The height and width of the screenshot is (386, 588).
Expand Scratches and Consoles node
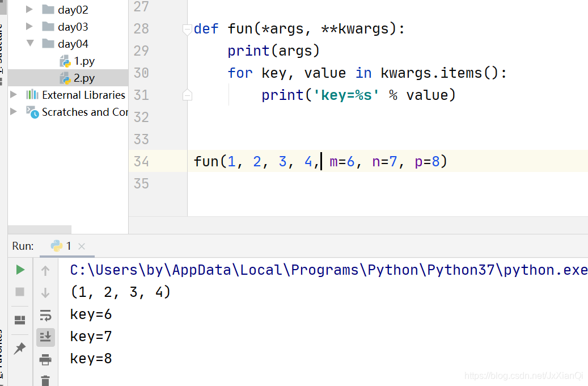pyautogui.click(x=14, y=111)
